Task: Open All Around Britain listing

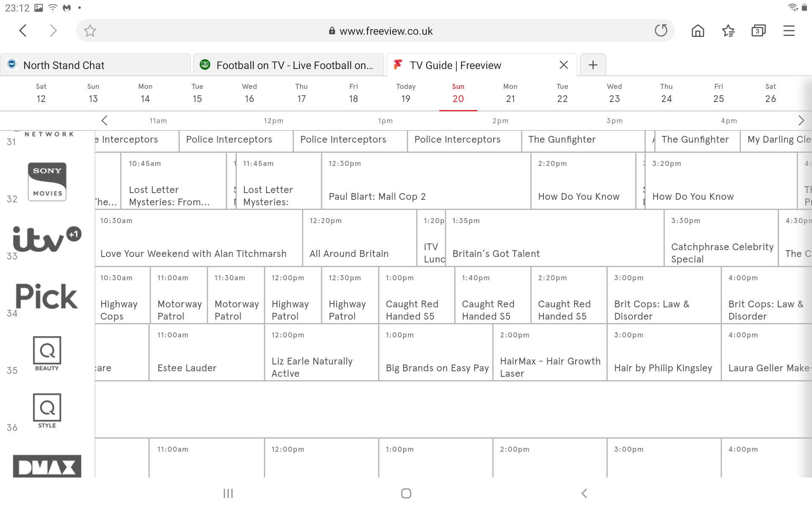Action: tap(359, 238)
